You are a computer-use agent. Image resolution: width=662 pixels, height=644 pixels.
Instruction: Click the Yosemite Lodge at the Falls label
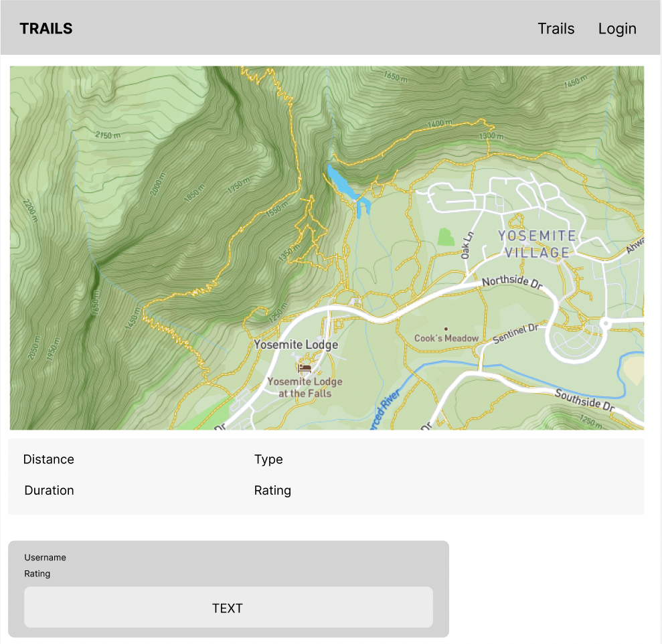[305, 387]
